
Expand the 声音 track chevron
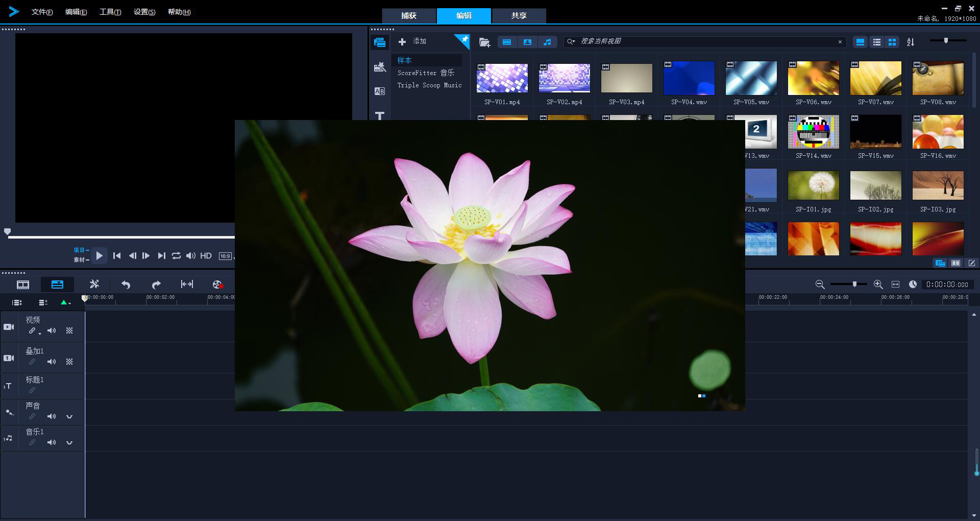pos(69,417)
